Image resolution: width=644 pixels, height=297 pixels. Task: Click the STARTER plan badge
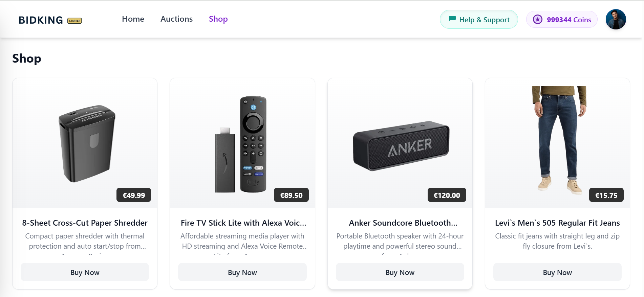74,21
